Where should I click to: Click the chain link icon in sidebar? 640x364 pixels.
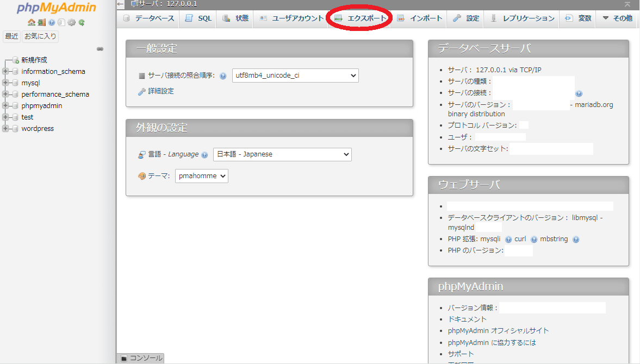click(x=100, y=49)
